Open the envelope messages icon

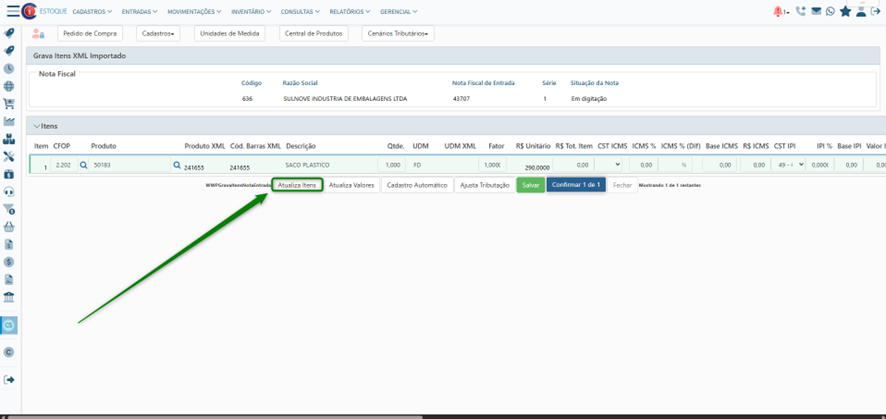pyautogui.click(x=816, y=12)
